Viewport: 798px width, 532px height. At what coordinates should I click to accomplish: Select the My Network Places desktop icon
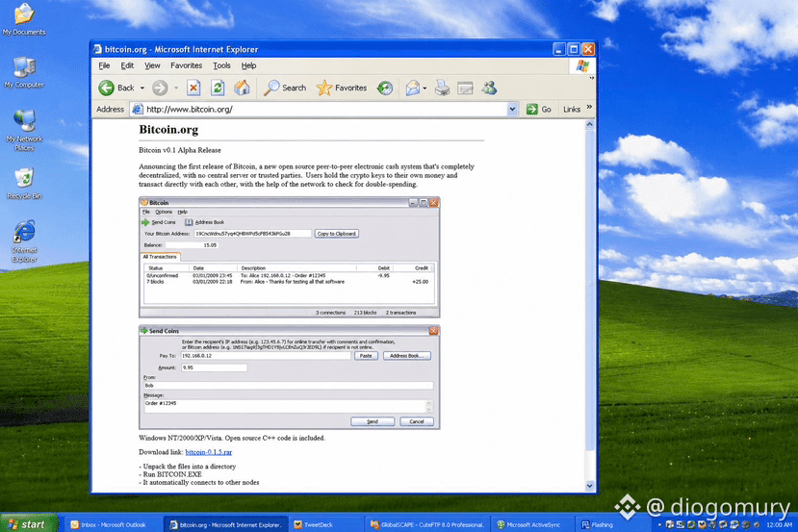tap(24, 130)
